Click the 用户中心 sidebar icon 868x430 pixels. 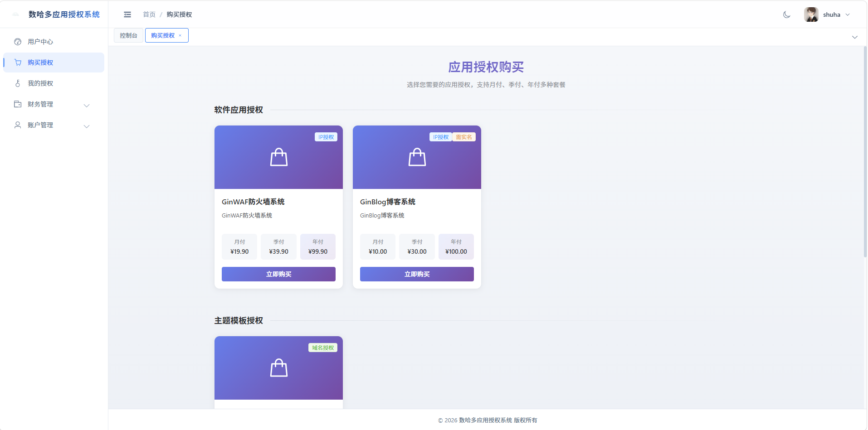[x=18, y=42]
